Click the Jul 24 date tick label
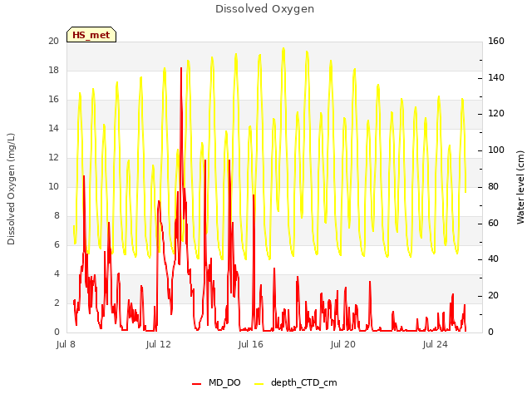The image size is (532, 399). (x=436, y=344)
